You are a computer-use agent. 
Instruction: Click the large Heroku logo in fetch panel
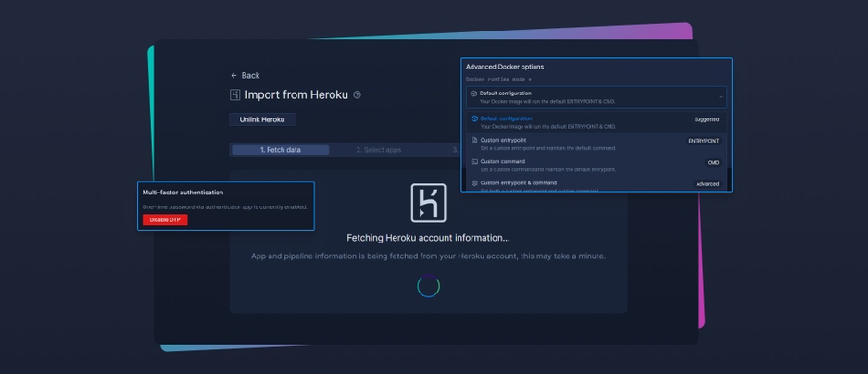(429, 203)
